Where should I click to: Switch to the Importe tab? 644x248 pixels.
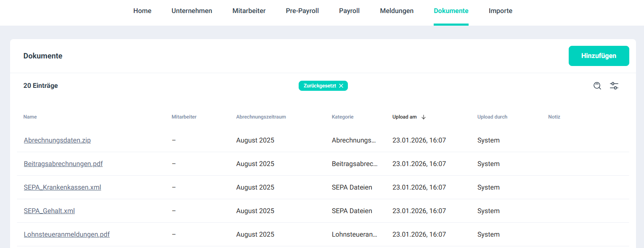pyautogui.click(x=501, y=11)
